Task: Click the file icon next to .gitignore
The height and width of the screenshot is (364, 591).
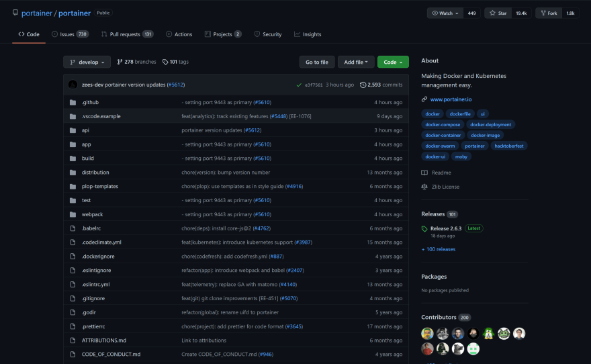Action: (73, 298)
